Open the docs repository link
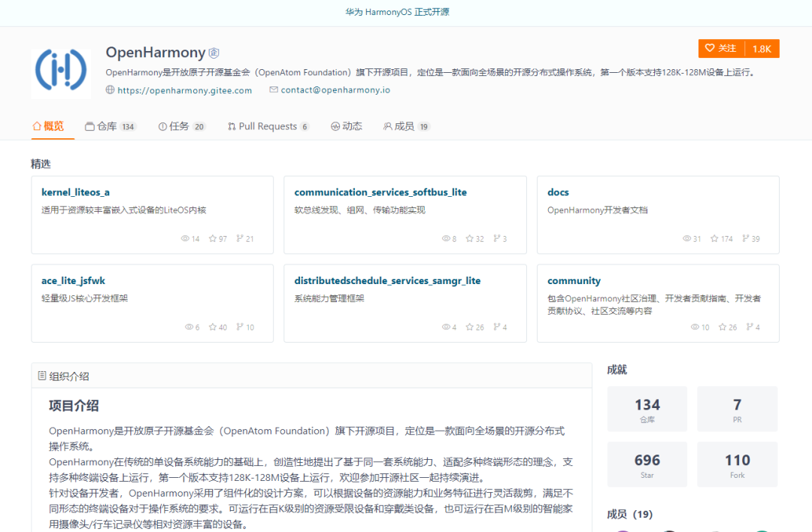Image resolution: width=812 pixels, height=532 pixels. pyautogui.click(x=558, y=192)
